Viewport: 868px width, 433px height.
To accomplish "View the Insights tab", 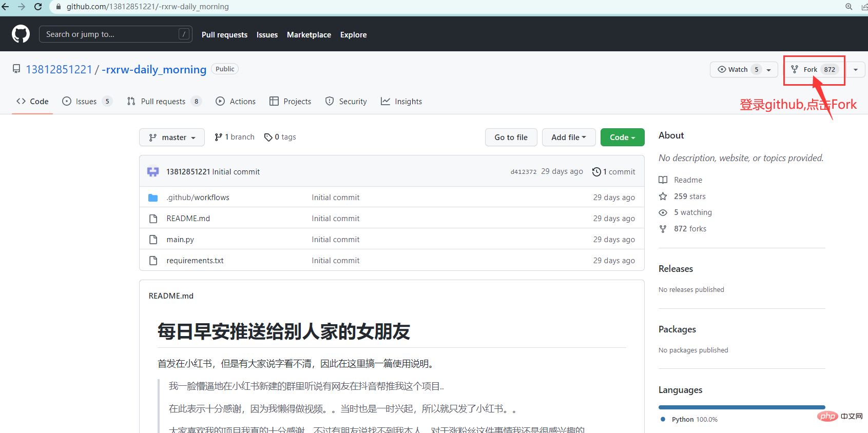I will [x=401, y=101].
